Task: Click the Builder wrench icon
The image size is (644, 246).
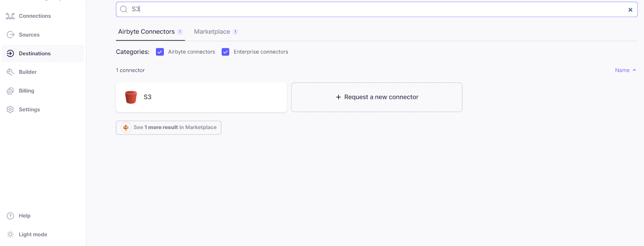Action: pyautogui.click(x=10, y=72)
